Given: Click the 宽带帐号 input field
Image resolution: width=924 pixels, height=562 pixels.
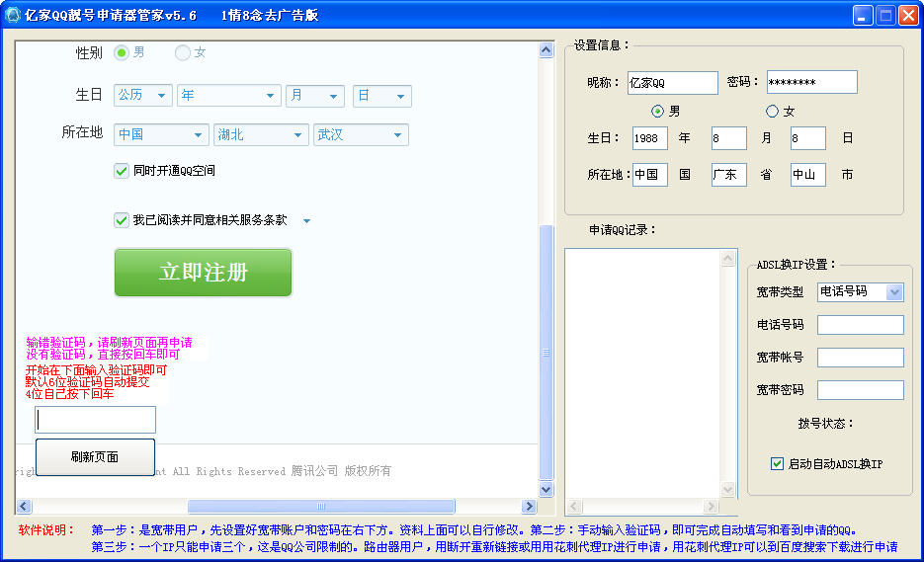Looking at the screenshot, I should click(x=861, y=357).
